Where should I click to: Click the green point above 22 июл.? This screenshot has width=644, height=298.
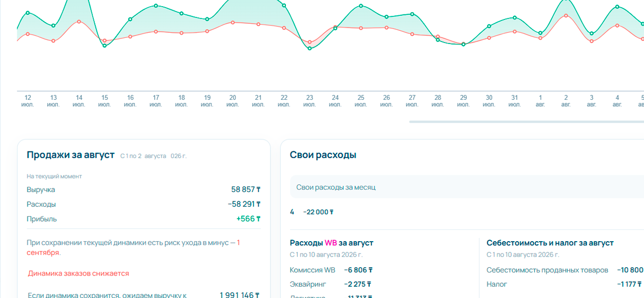284,5
